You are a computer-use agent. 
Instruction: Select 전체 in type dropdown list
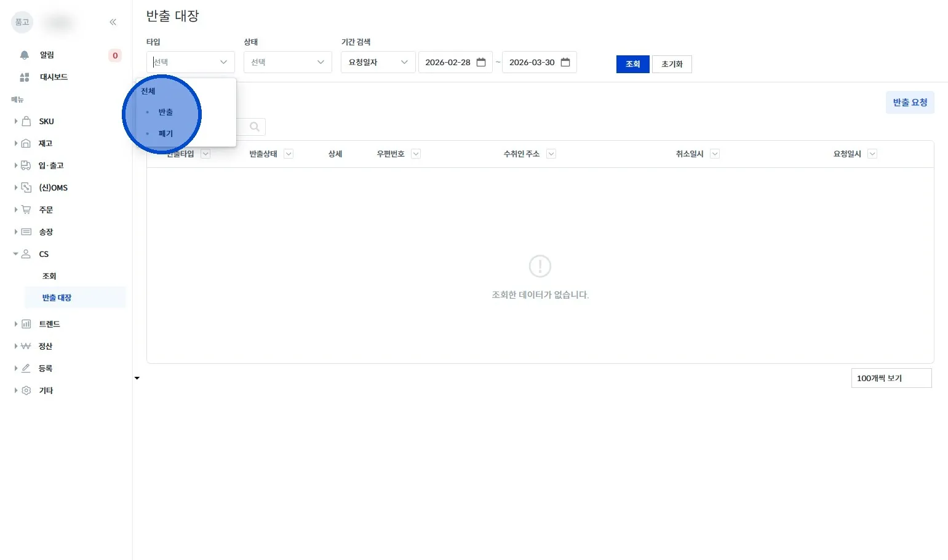148,91
